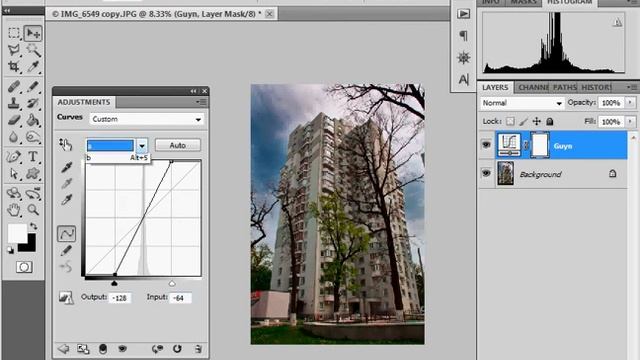The height and width of the screenshot is (360, 640).
Task: Select the Blur tool
Action: point(14,137)
